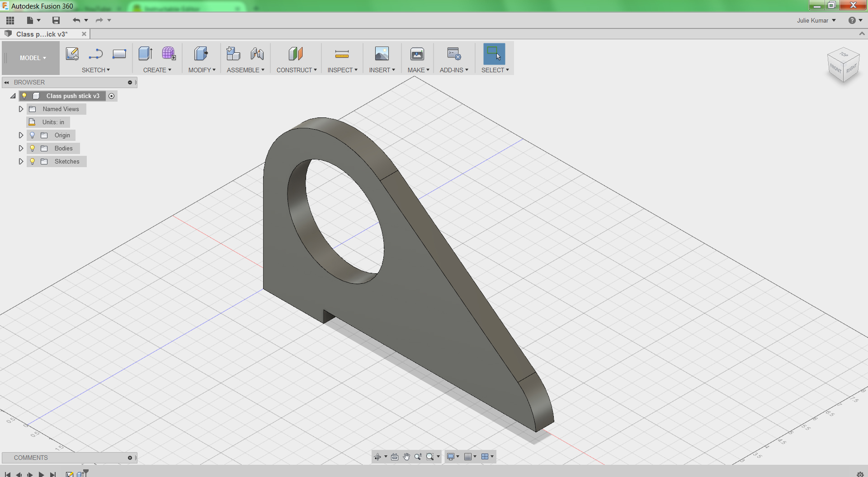Click the Select tool icon
This screenshot has height=477, width=868.
pos(494,54)
